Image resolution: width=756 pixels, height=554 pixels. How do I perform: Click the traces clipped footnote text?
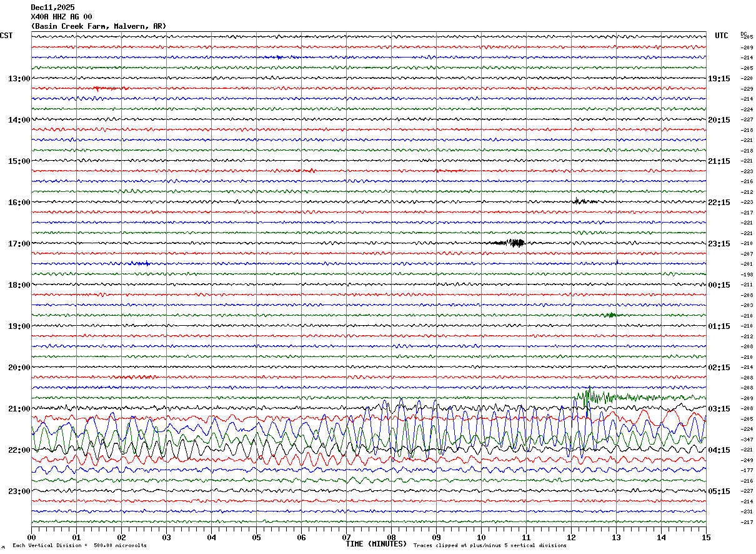490,546
